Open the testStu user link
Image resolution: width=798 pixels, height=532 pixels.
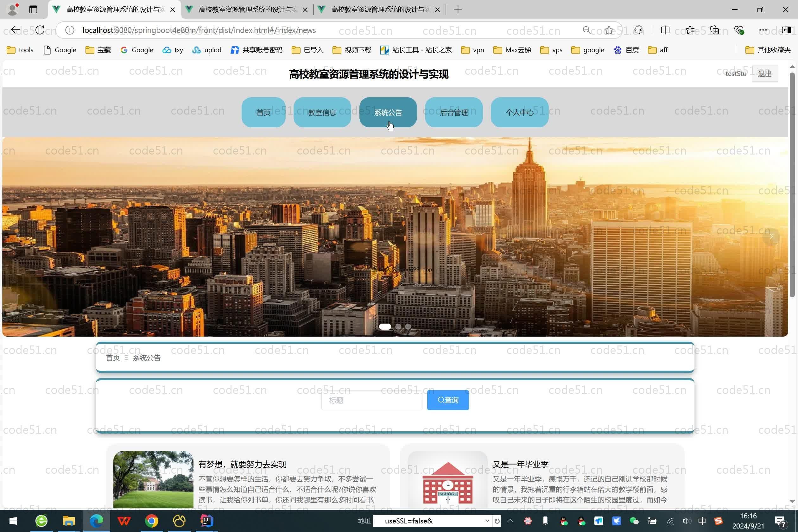click(x=736, y=73)
